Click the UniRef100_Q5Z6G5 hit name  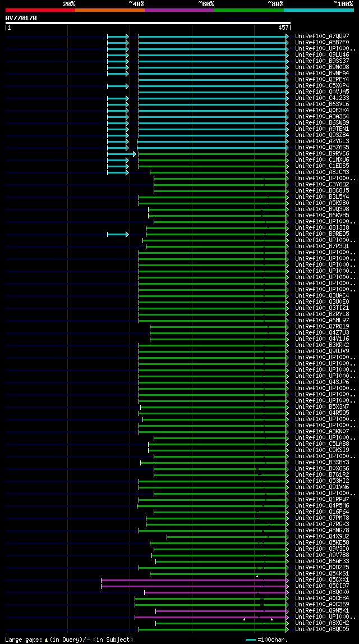tap(322, 148)
